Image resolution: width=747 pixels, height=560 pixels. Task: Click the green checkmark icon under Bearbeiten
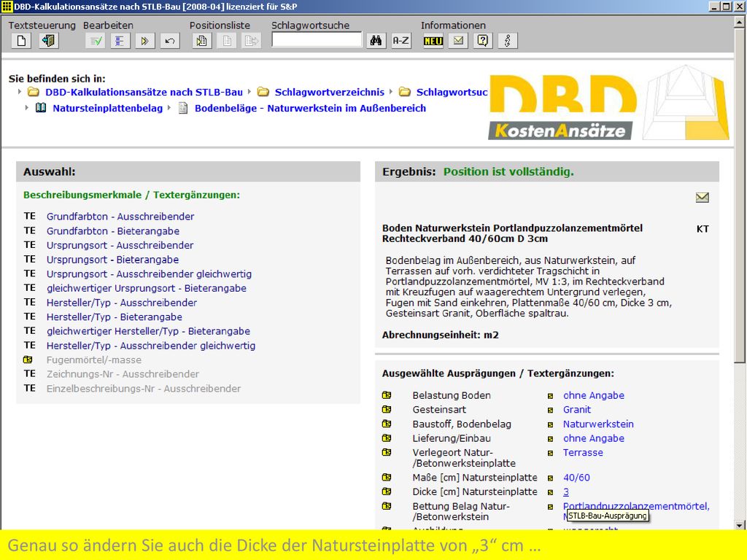96,41
